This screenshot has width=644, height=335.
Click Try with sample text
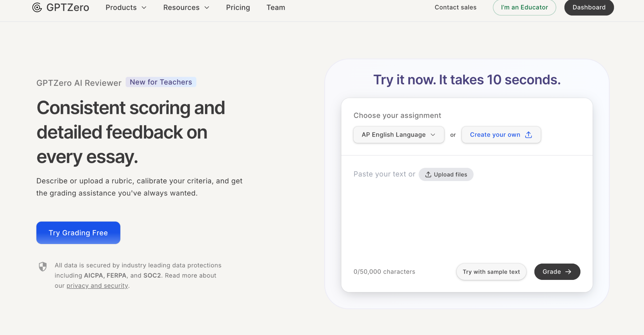pyautogui.click(x=491, y=272)
